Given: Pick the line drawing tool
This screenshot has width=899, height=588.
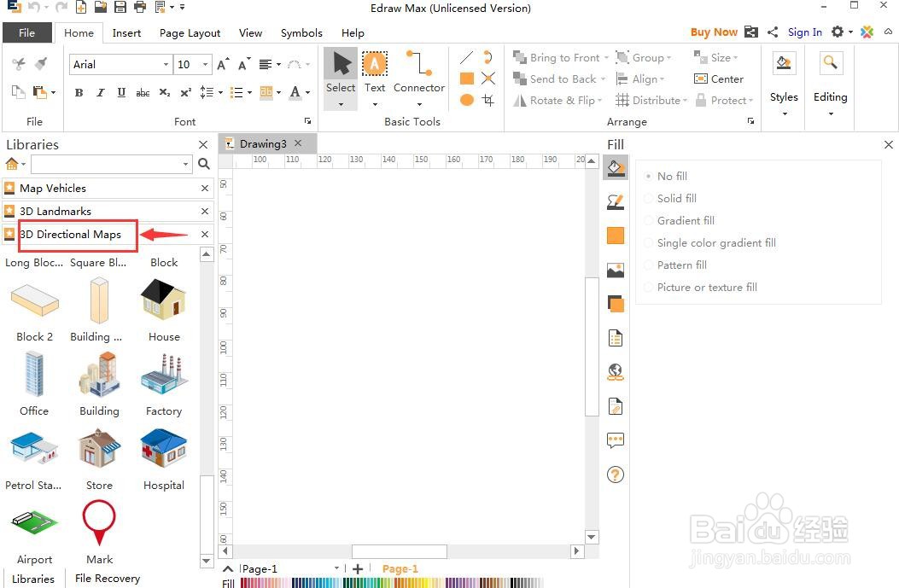Looking at the screenshot, I should pyautogui.click(x=467, y=57).
